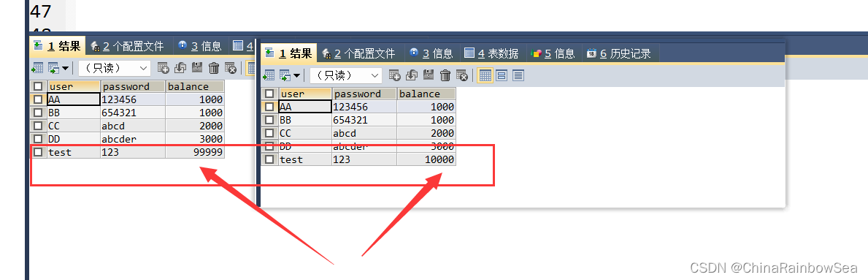This screenshot has width=868, height=280.
Task: Delete selected rows in right results window
Action: click(445, 75)
